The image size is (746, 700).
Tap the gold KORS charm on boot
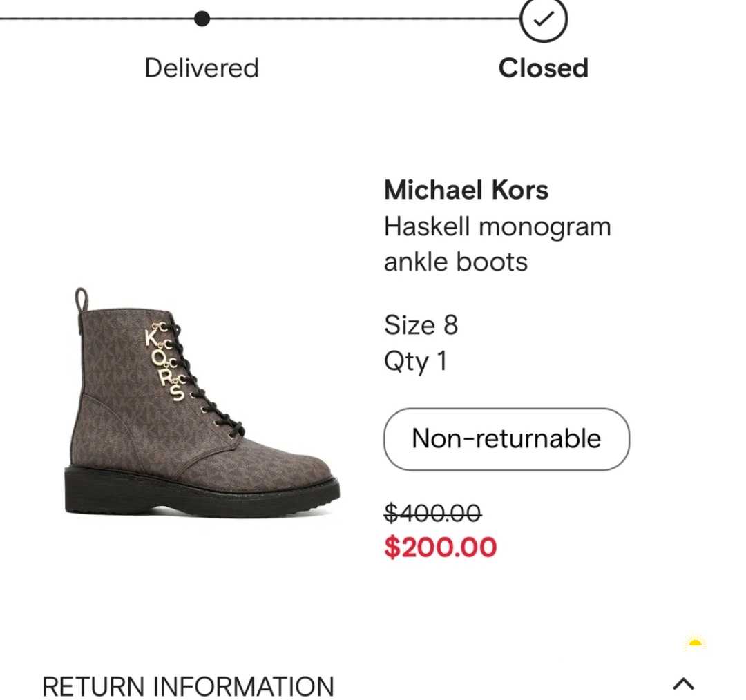point(166,362)
